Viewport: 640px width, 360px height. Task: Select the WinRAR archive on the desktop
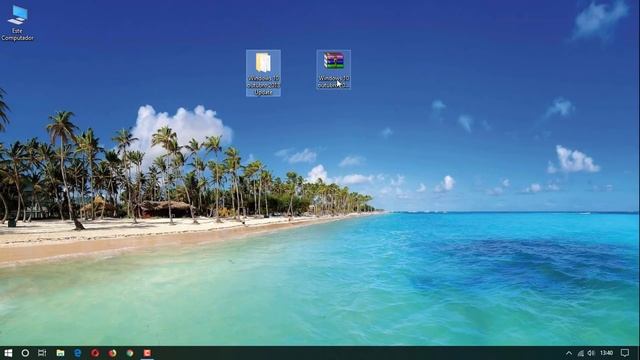(x=333, y=69)
